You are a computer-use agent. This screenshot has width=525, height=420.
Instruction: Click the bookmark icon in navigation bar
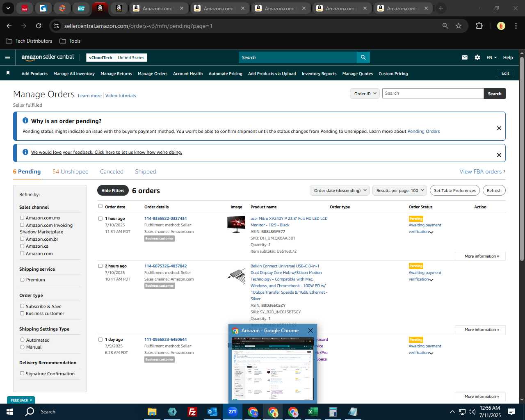coord(8,73)
